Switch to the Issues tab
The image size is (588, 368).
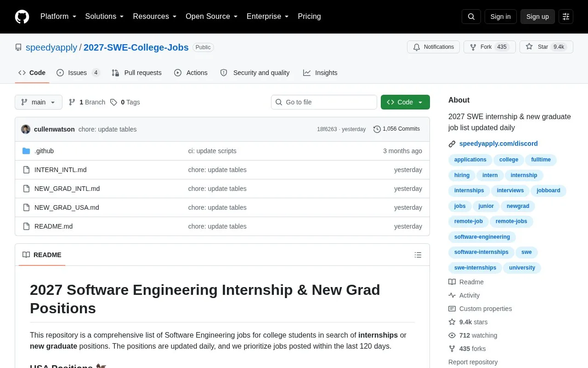coord(79,73)
